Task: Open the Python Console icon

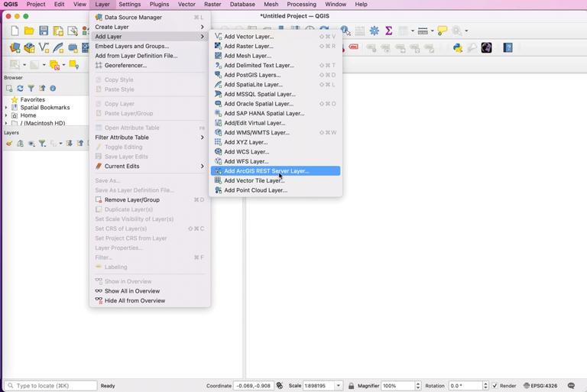Action: [458, 48]
